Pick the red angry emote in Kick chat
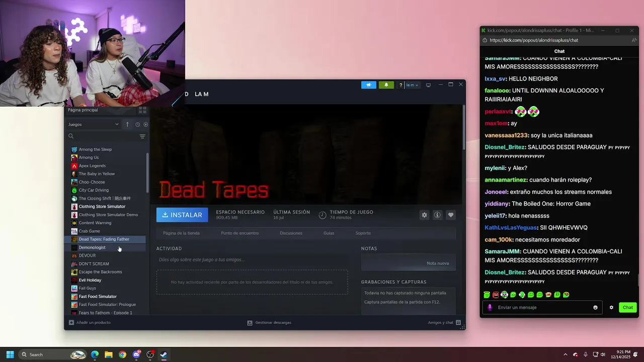This screenshot has width=644, height=362. [496, 295]
